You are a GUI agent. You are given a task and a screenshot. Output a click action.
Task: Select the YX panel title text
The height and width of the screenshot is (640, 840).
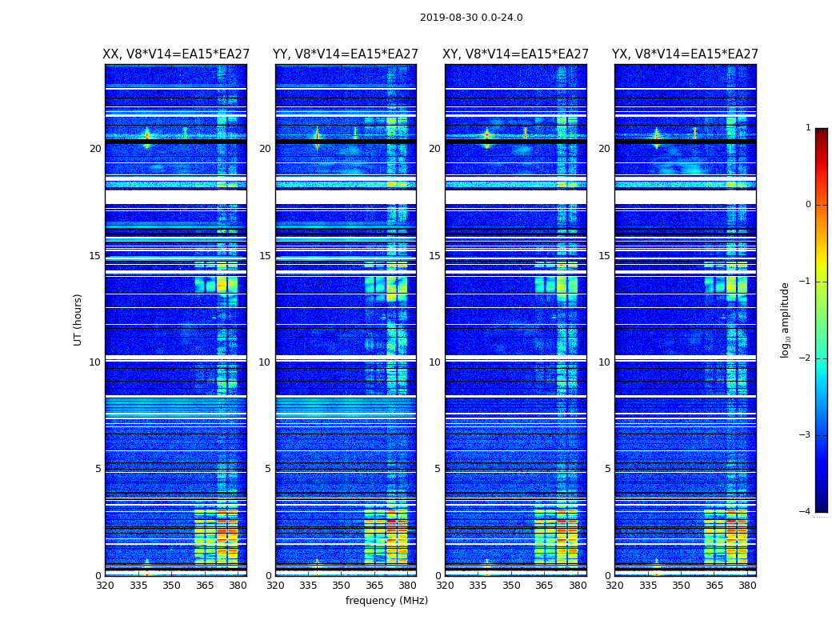point(685,54)
